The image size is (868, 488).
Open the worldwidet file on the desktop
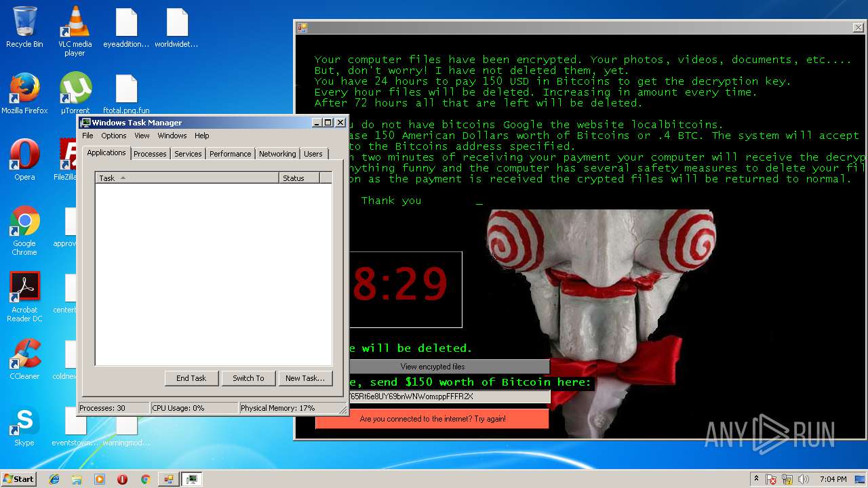176,28
